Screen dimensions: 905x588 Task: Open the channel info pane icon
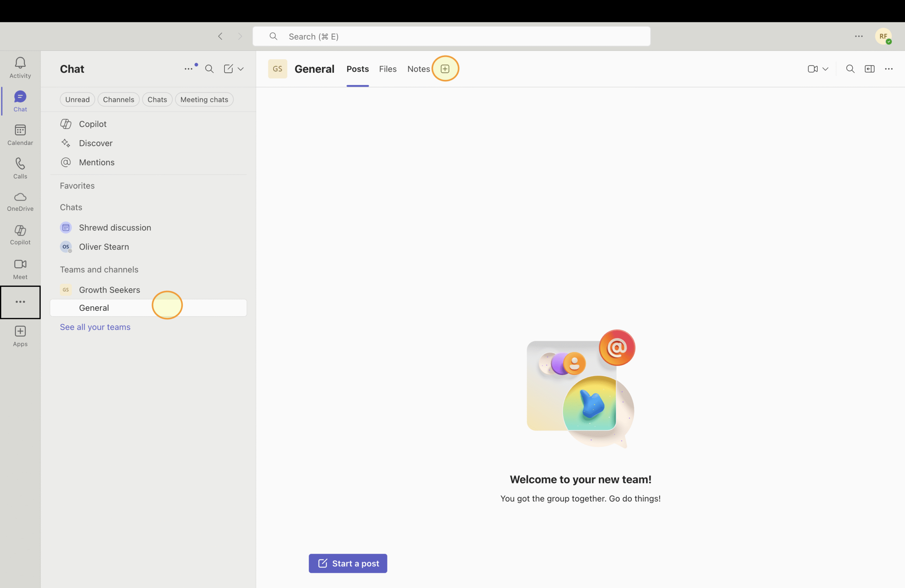click(x=869, y=69)
